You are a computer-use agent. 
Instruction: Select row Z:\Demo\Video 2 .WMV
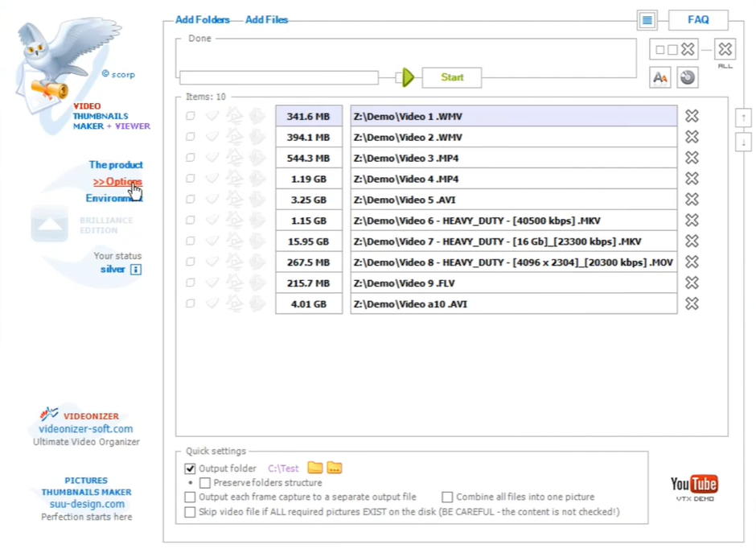[x=514, y=137]
